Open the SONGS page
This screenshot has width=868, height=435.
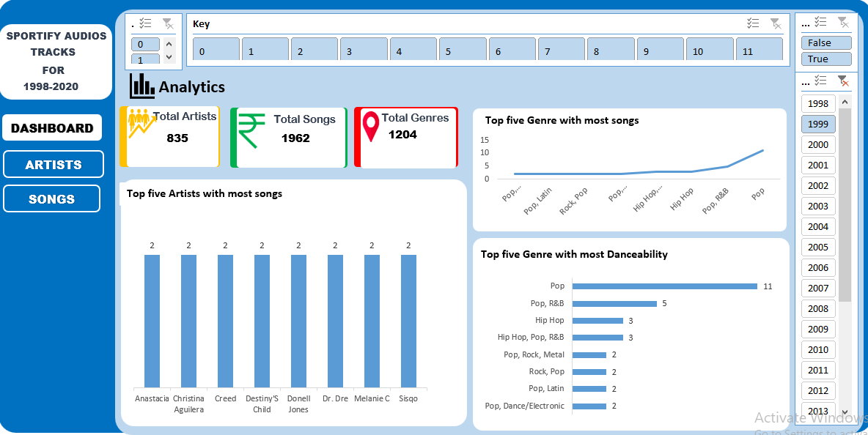(x=51, y=198)
